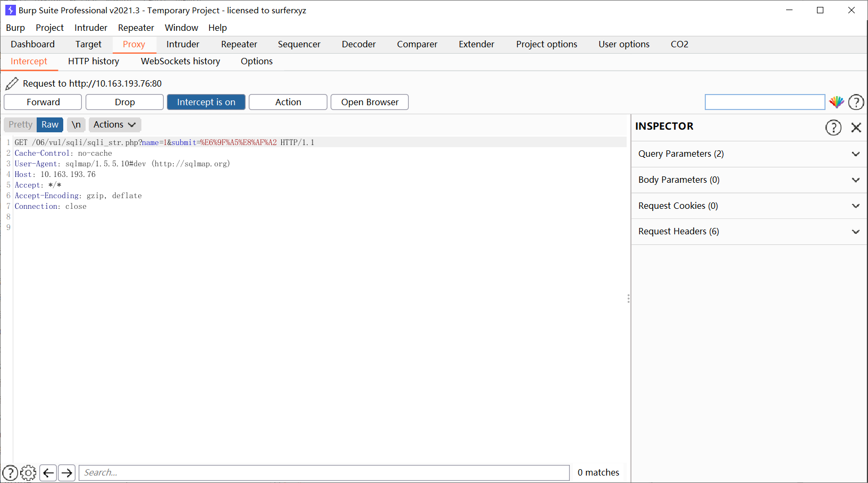
Task: Forward the intercepted request
Action: point(43,102)
